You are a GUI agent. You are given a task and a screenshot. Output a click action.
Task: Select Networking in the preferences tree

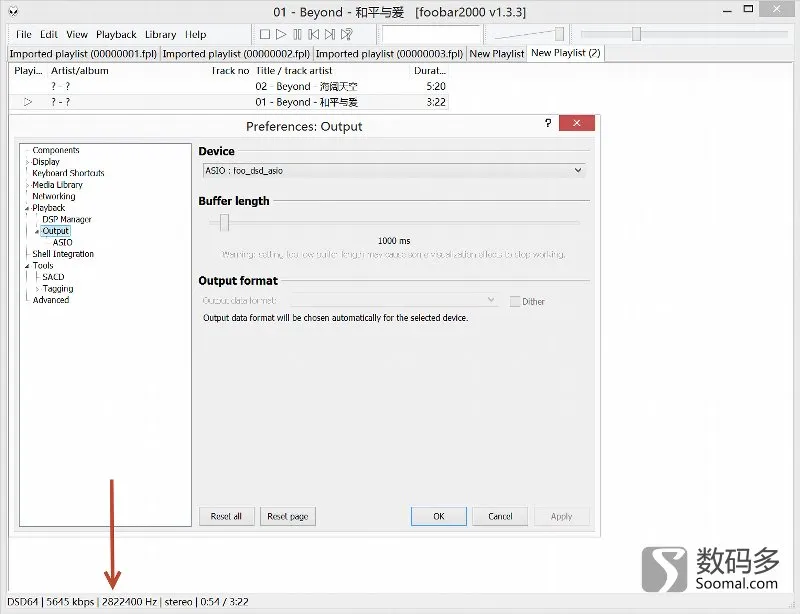point(54,197)
